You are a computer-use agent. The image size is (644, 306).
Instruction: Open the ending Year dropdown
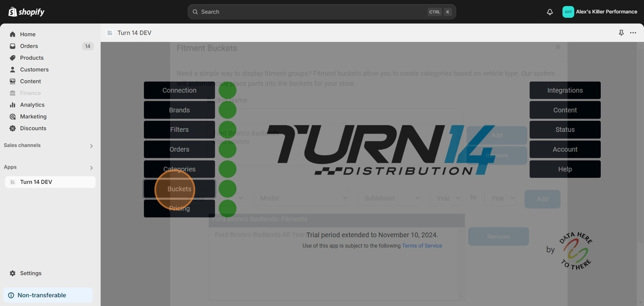click(x=500, y=198)
